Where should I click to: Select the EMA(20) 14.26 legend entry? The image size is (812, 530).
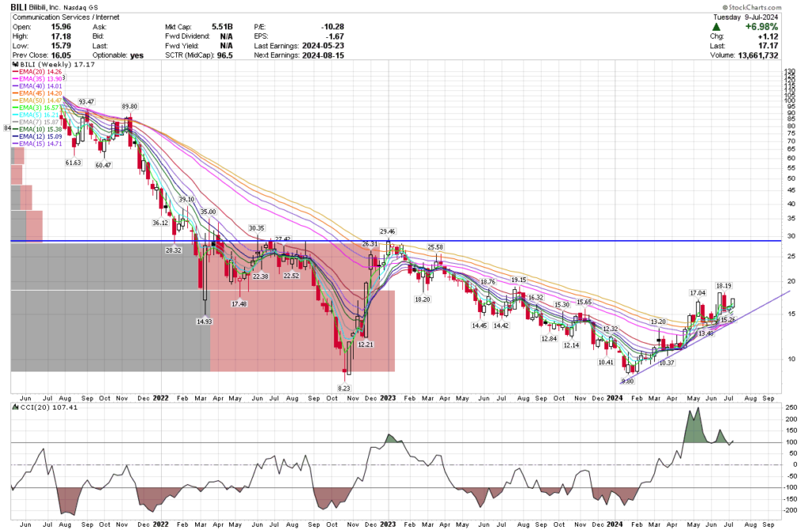point(38,72)
